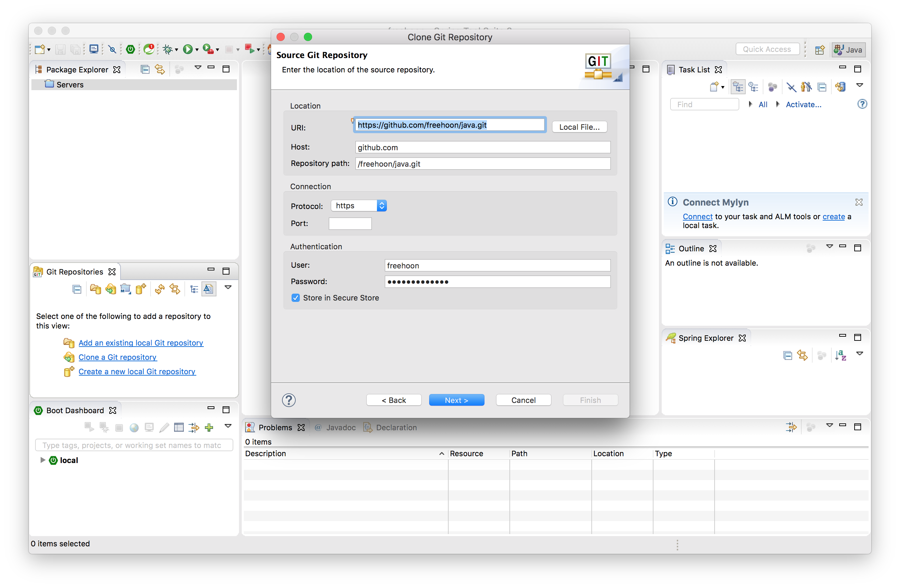Click Add an existing local Git repository link
Screen dimensions: 900x588
(141, 342)
